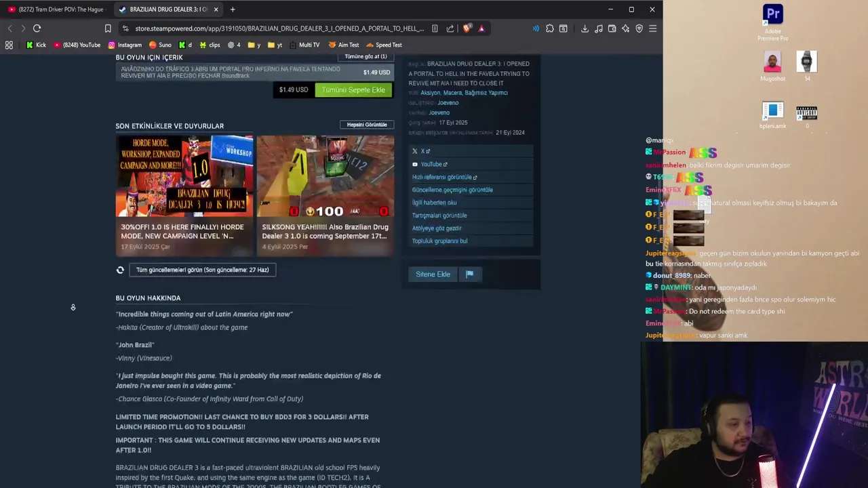Open the watch image desktop icon named 54
This screenshot has height=488, width=868.
tap(806, 66)
